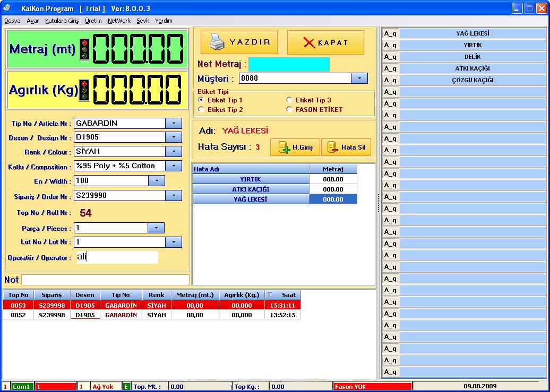Click the red Fason YOK status field
The image size is (550, 392).
pos(372,386)
